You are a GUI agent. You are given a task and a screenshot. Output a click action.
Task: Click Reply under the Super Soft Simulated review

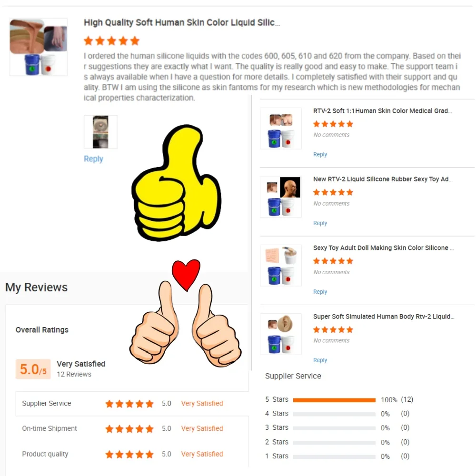(x=320, y=360)
